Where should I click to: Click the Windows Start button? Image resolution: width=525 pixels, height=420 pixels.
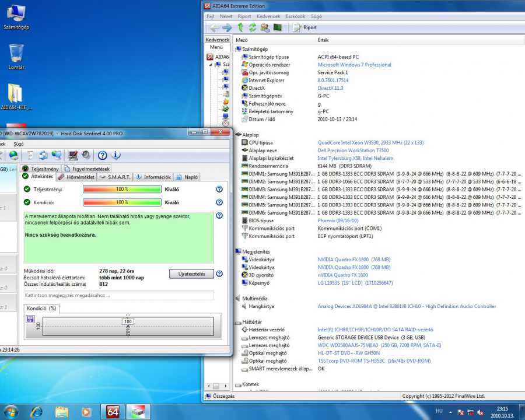tap(10, 412)
